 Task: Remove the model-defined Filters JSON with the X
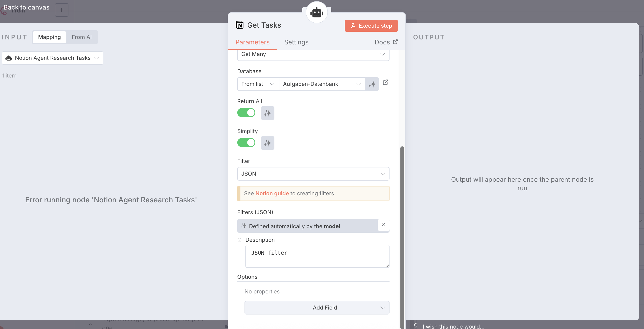[383, 224]
